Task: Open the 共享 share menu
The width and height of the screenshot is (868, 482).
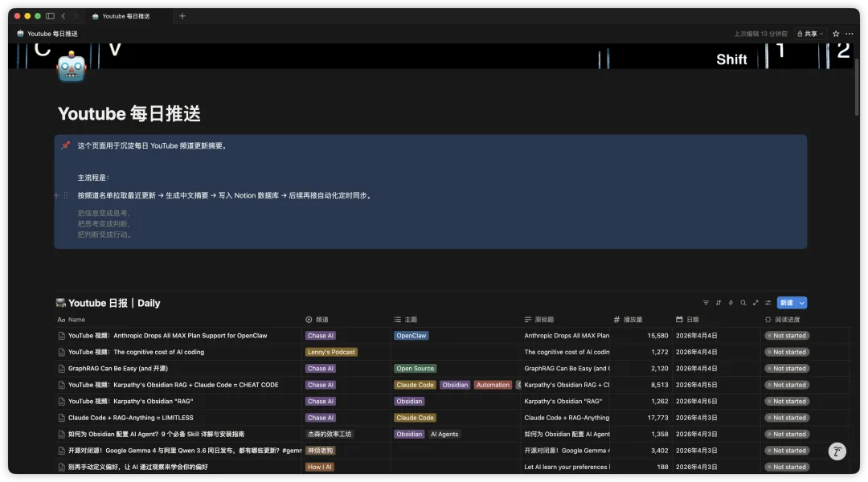Action: click(810, 34)
